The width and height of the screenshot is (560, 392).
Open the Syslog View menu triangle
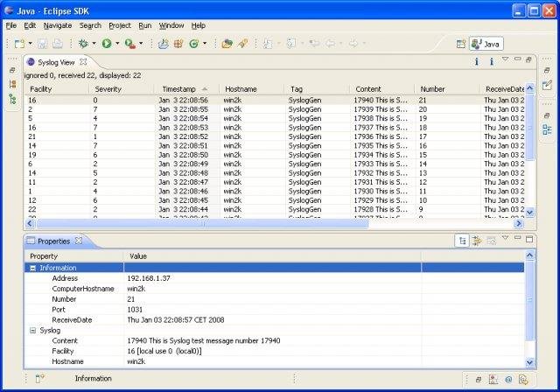coord(506,59)
